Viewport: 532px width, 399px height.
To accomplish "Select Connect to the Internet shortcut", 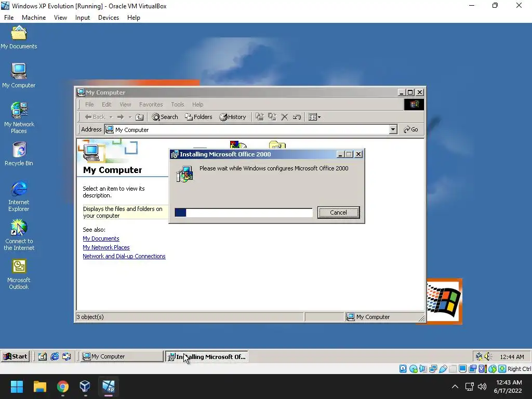I will point(19,235).
